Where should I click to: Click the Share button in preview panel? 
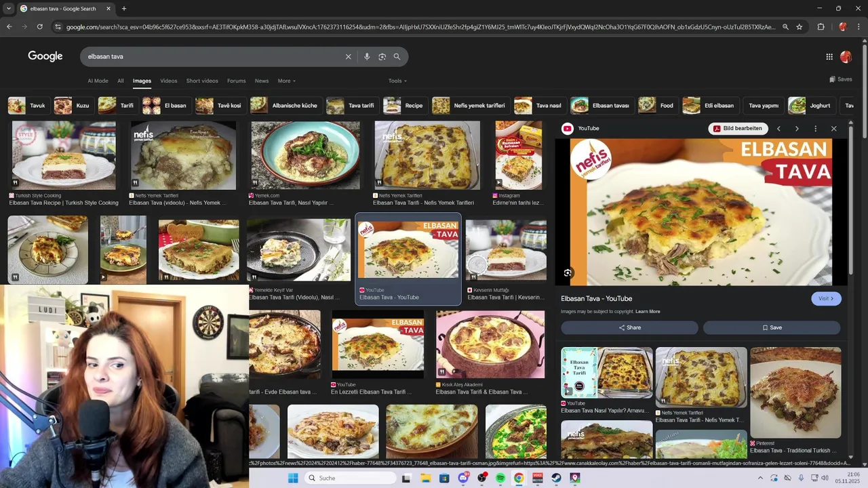(629, 327)
